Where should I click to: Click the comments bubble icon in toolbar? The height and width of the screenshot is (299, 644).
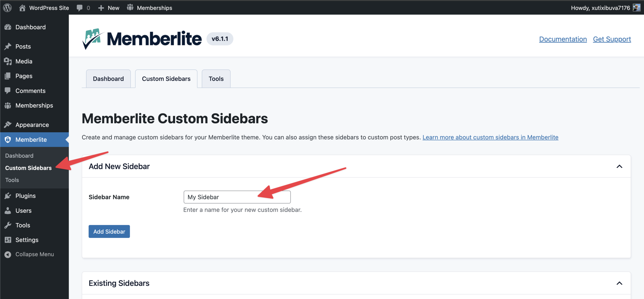(80, 8)
